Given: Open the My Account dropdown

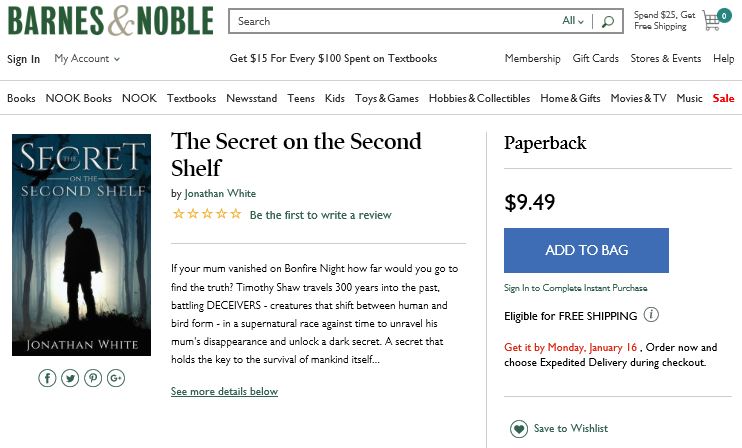Looking at the screenshot, I should 87,59.
